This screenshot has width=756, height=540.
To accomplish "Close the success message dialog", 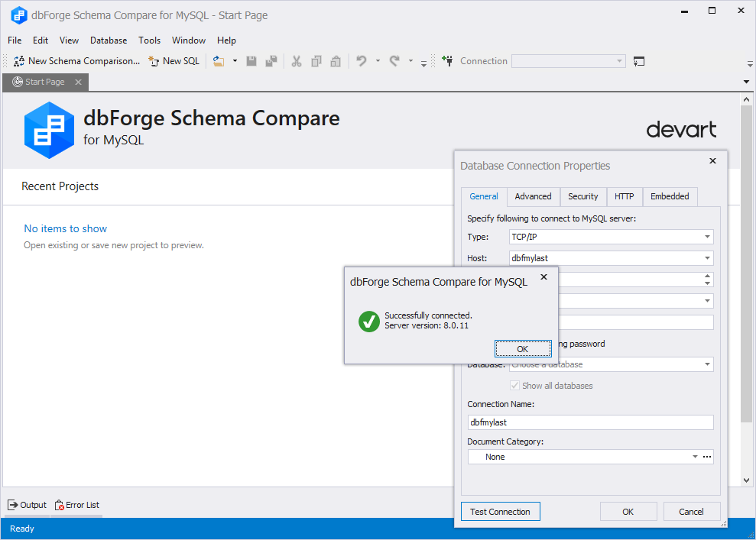I will (x=543, y=277).
